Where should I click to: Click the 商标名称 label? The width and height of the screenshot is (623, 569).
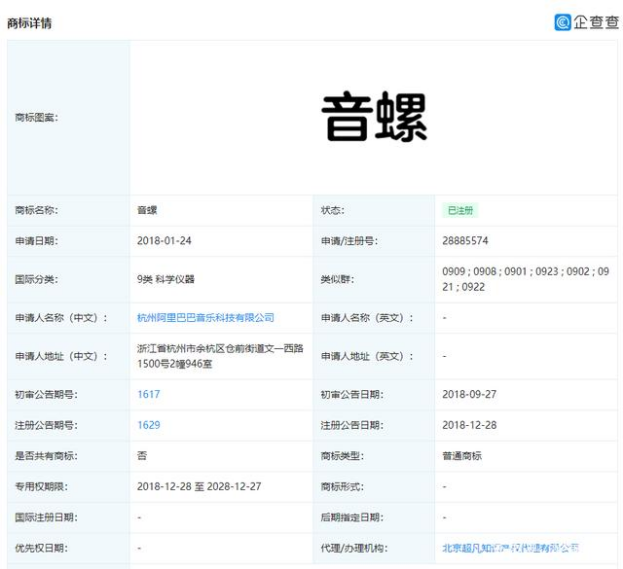[37, 210]
